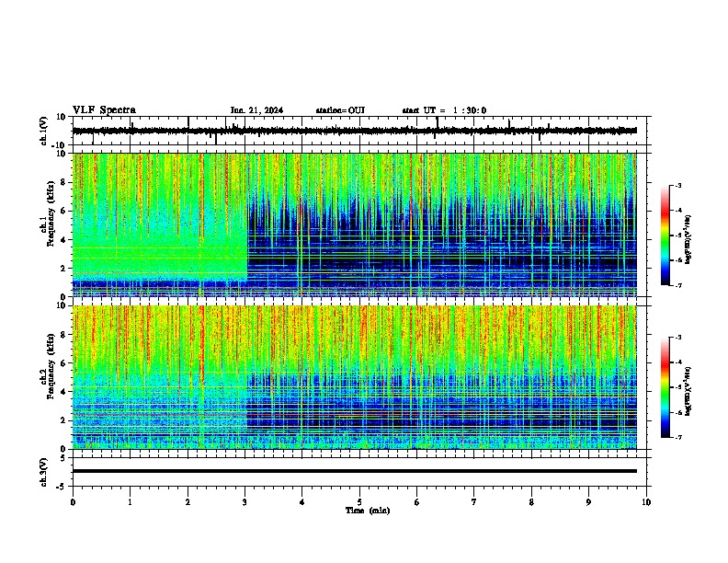Click ch.2 frequency axis tick "4"

click(x=64, y=392)
